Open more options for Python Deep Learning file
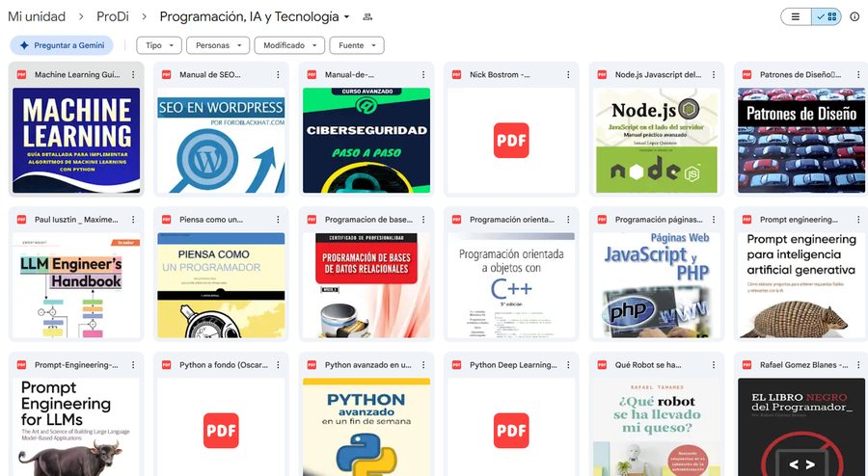Screen dimensions: 868x476 568,365
